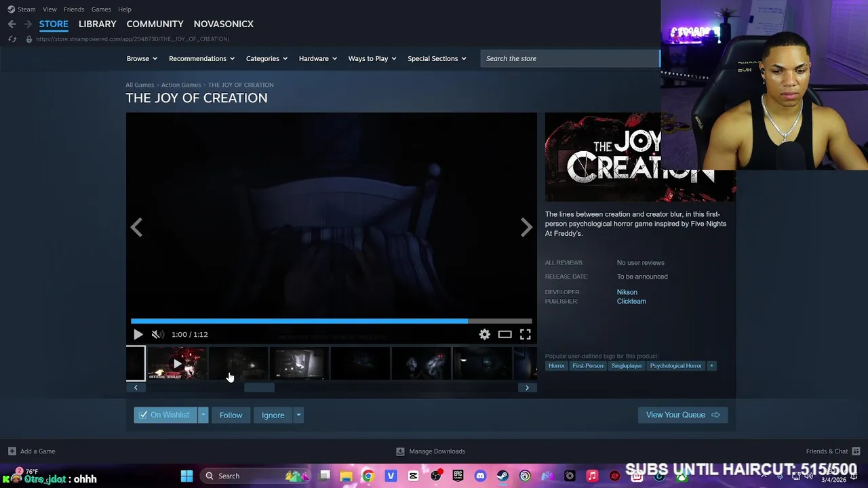
Task: Go back with the Steam back arrow
Action: point(12,24)
